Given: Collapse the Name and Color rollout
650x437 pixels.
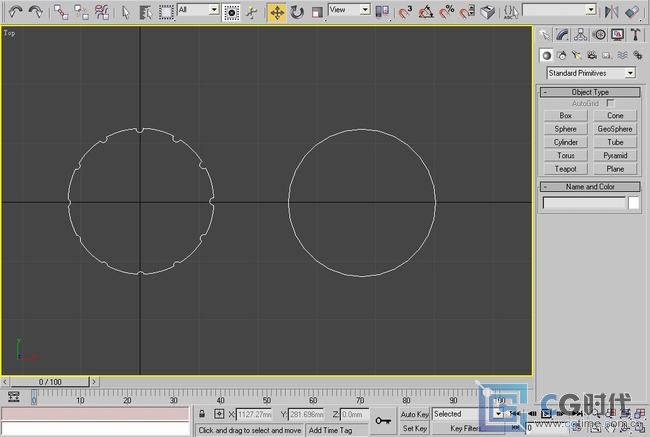Looking at the screenshot, I should coord(590,187).
